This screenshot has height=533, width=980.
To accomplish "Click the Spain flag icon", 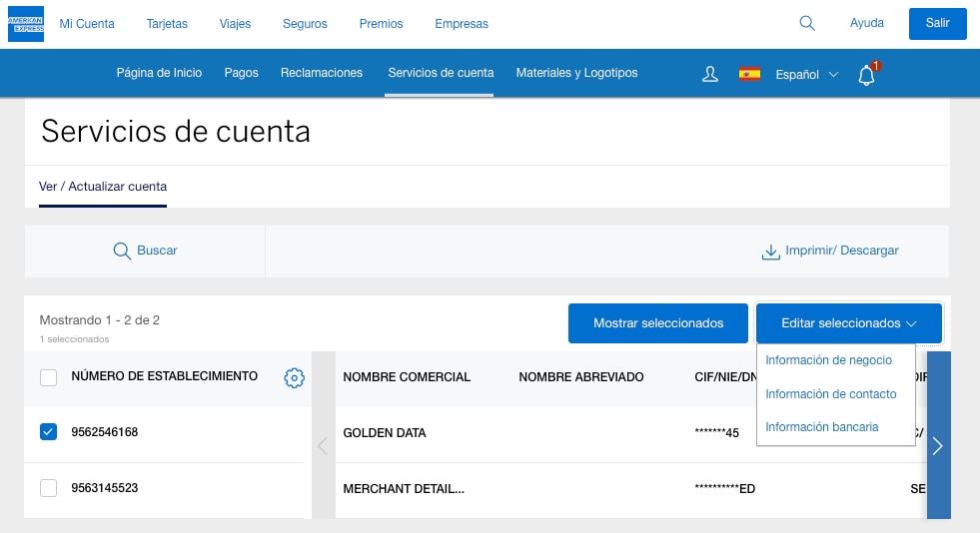I will coord(749,74).
